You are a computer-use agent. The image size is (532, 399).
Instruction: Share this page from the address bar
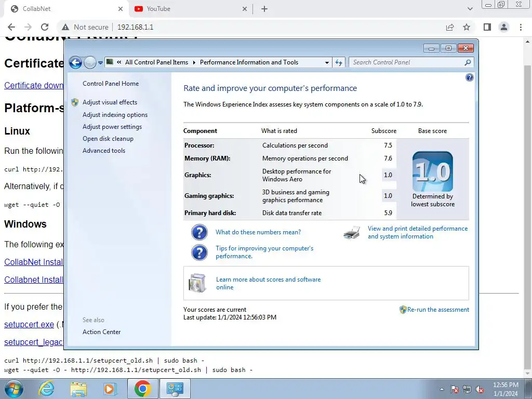coord(450,27)
